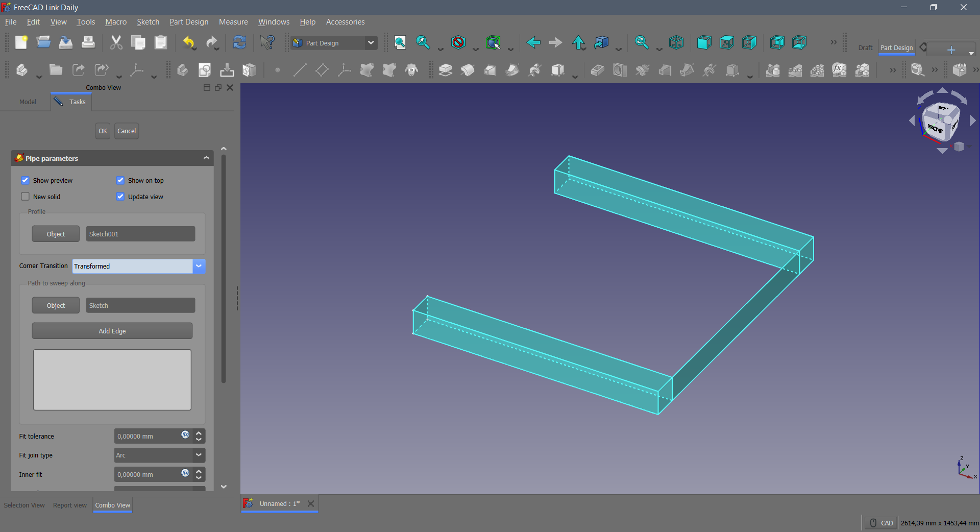Switch to the Model tab
This screenshot has width=980, height=532.
[x=28, y=102]
